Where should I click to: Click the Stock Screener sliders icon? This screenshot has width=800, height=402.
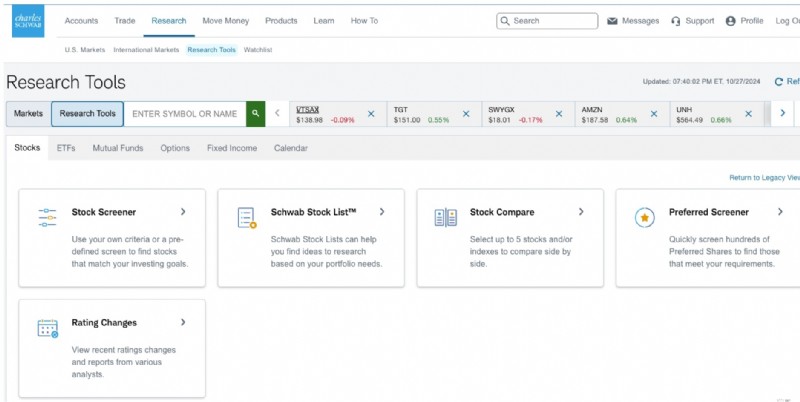point(47,217)
